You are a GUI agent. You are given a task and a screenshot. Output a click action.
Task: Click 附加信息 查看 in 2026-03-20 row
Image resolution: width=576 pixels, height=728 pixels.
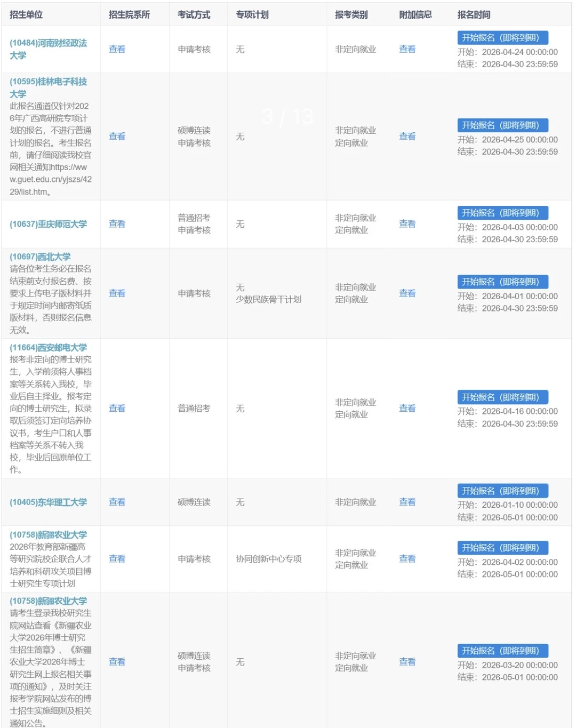[407, 661]
